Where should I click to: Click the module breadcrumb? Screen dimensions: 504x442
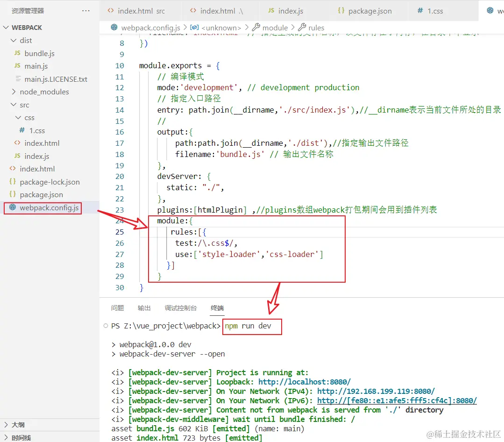pyautogui.click(x=275, y=28)
